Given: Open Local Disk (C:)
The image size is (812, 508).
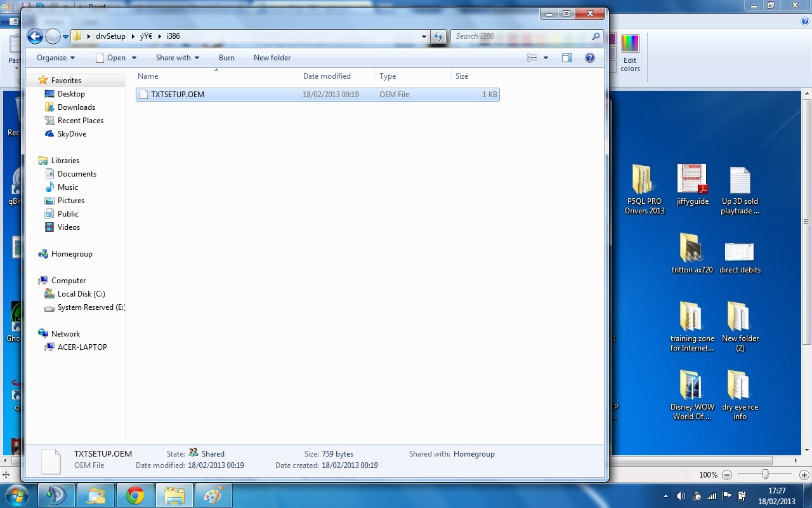Looking at the screenshot, I should pos(81,294).
